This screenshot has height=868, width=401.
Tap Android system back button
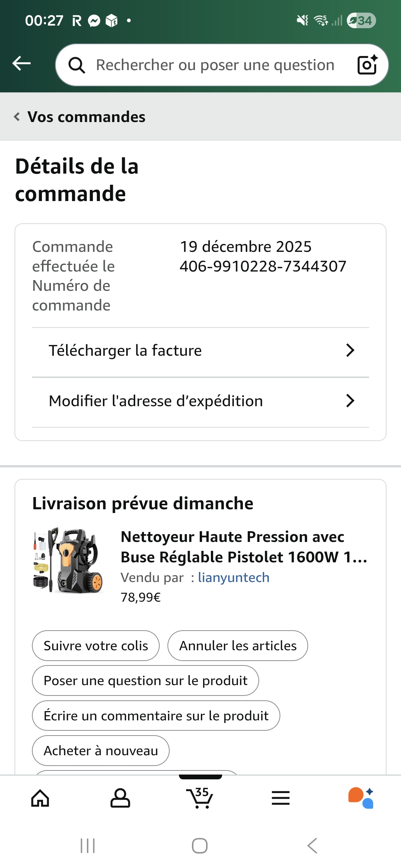pos(312,846)
